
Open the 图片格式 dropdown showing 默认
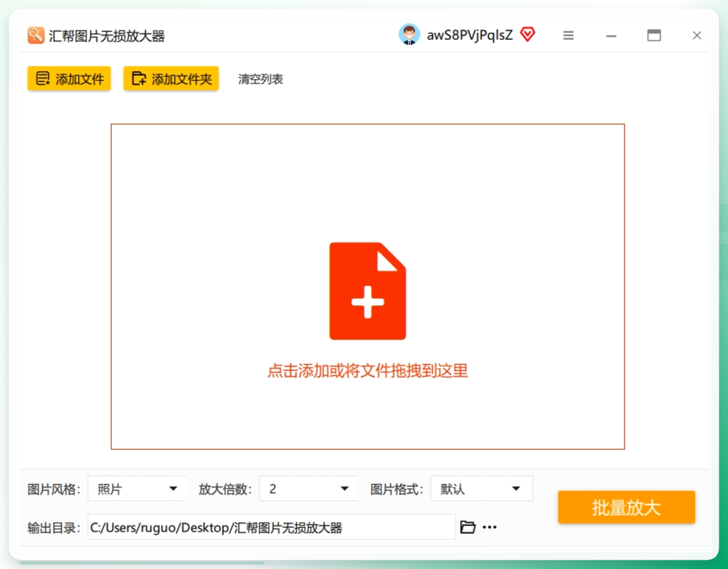(482, 488)
